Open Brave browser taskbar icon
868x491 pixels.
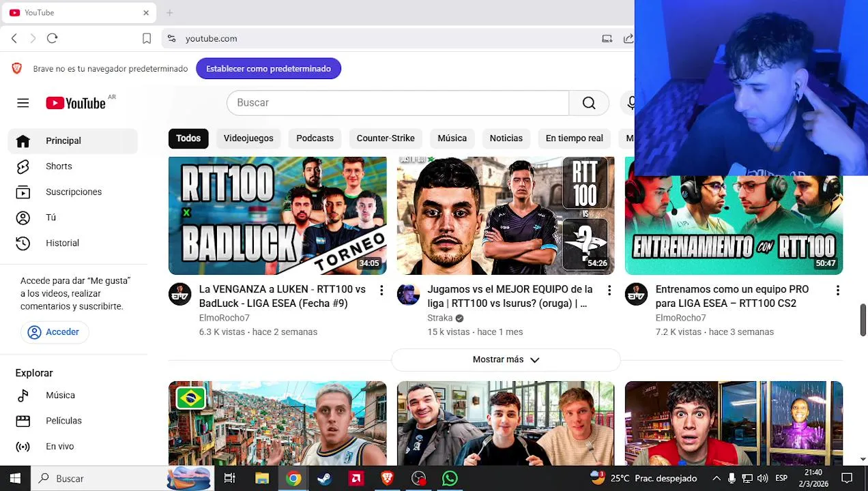pos(388,478)
